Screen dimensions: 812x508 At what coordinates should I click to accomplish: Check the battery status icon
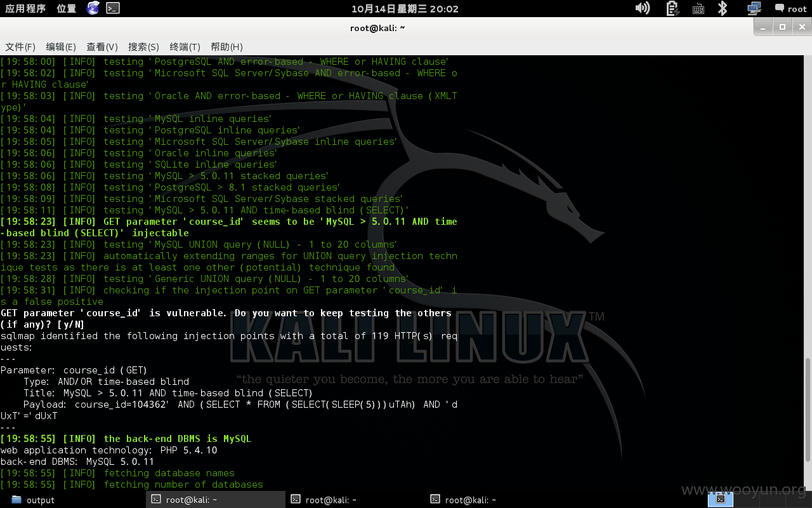(672, 8)
